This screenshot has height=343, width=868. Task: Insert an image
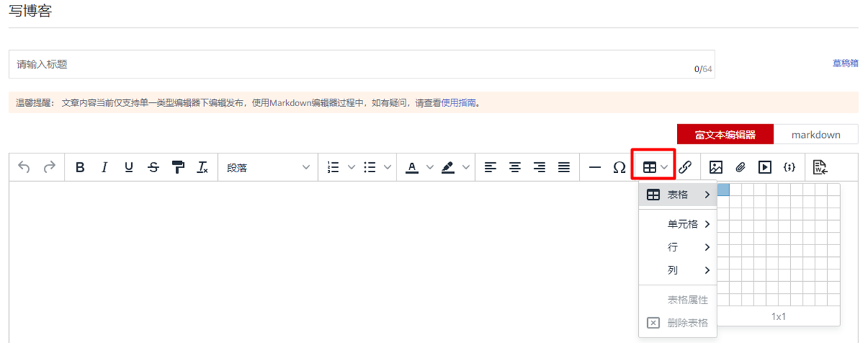click(x=716, y=167)
